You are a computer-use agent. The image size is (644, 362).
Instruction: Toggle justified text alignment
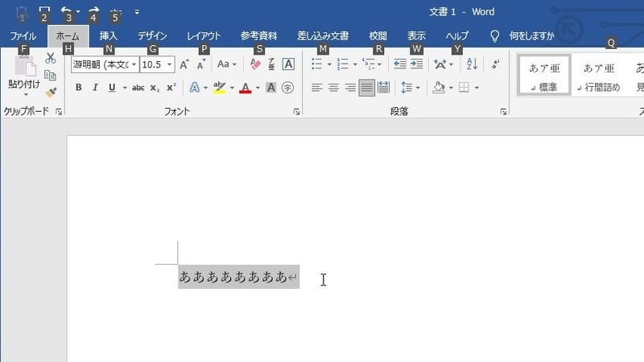coord(366,88)
